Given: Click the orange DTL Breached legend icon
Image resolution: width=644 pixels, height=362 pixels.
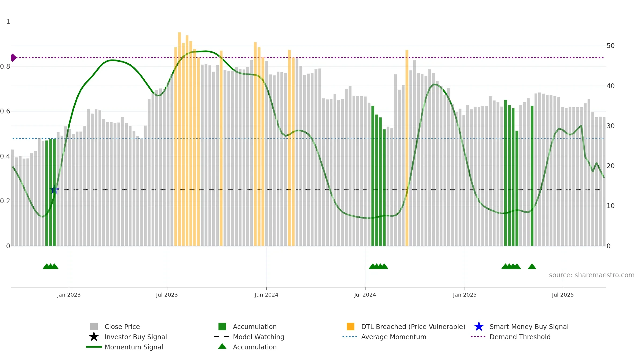Looking at the screenshot, I should 350,327.
